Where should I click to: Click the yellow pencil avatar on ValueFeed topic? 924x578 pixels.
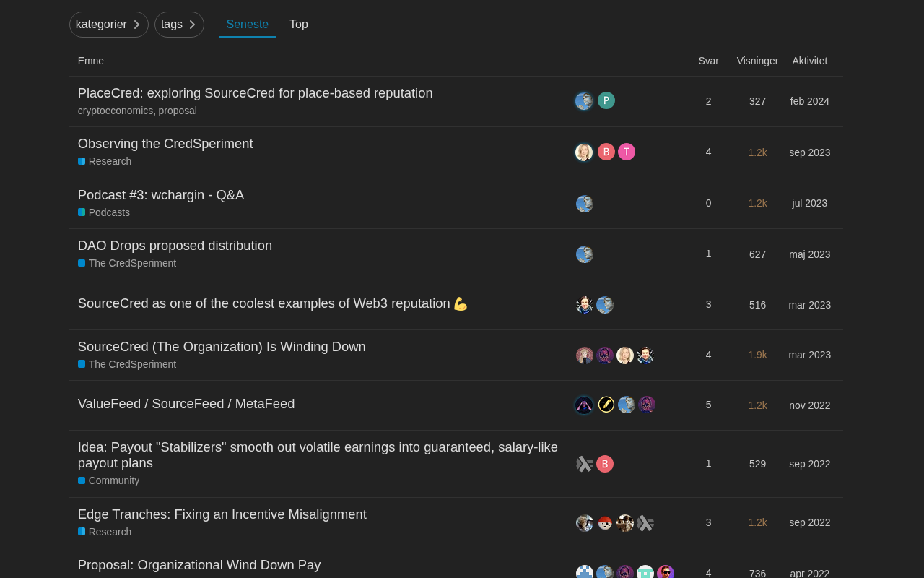pyautogui.click(x=606, y=405)
